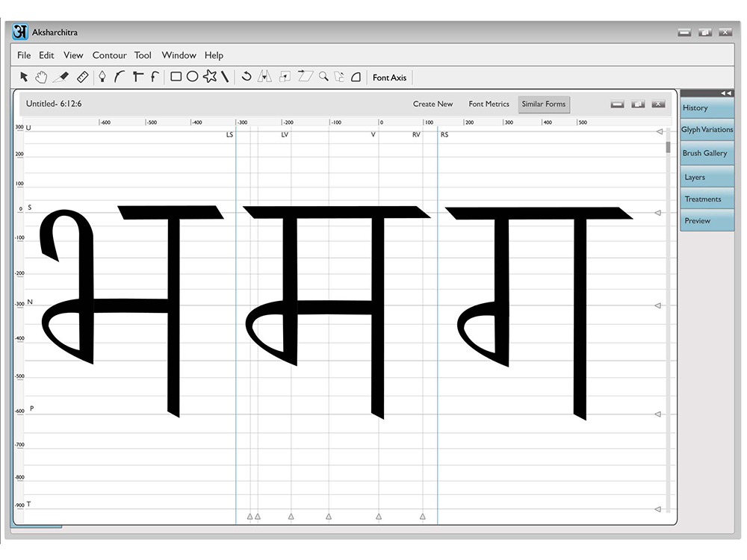Open the View menu
747x560 pixels.
(73, 55)
